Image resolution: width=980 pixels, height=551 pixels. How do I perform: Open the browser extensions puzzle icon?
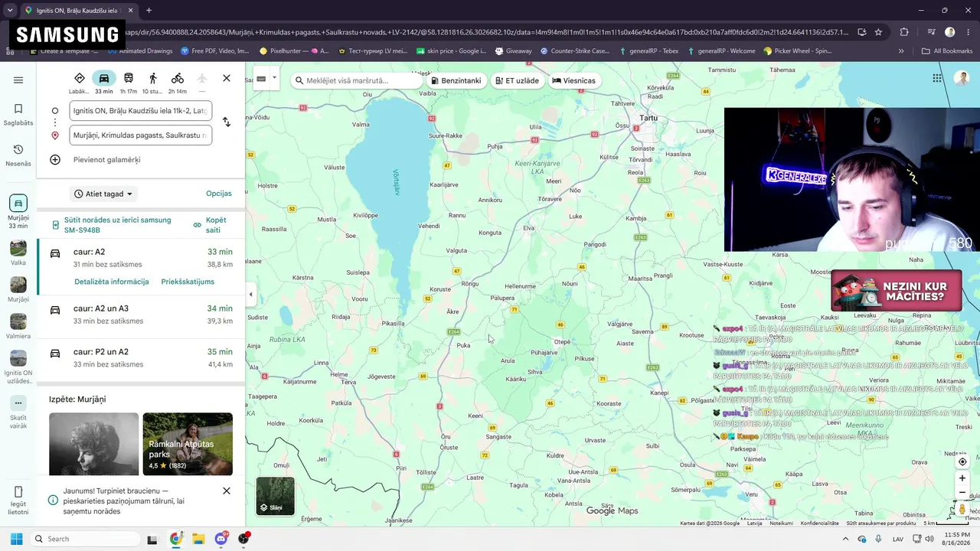pos(904,32)
